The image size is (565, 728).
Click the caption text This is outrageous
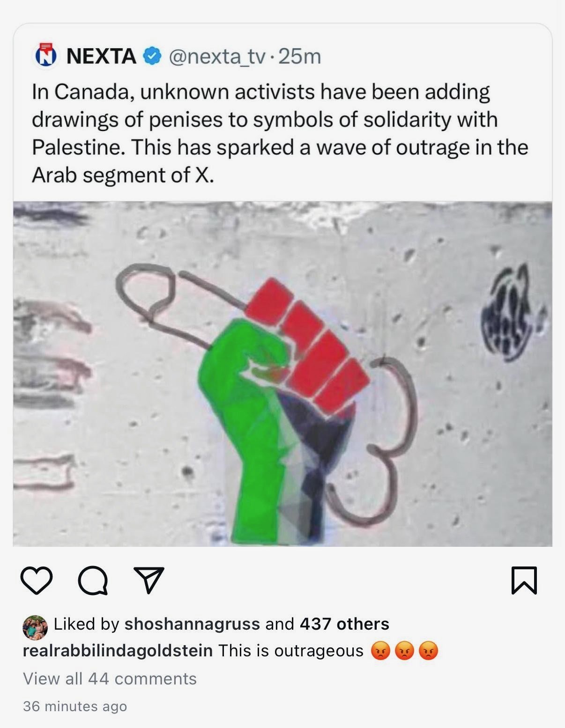pyautogui.click(x=290, y=651)
